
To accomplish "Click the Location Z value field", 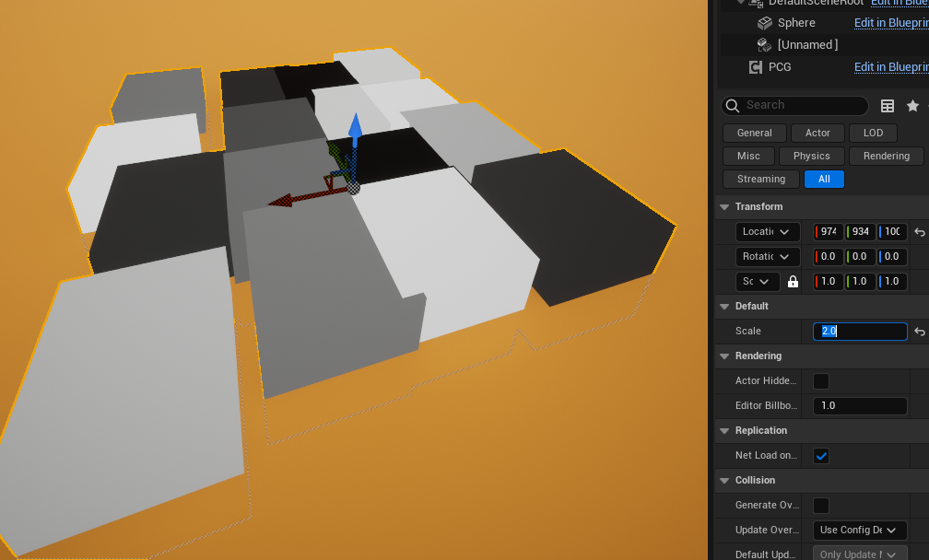I will 892,232.
